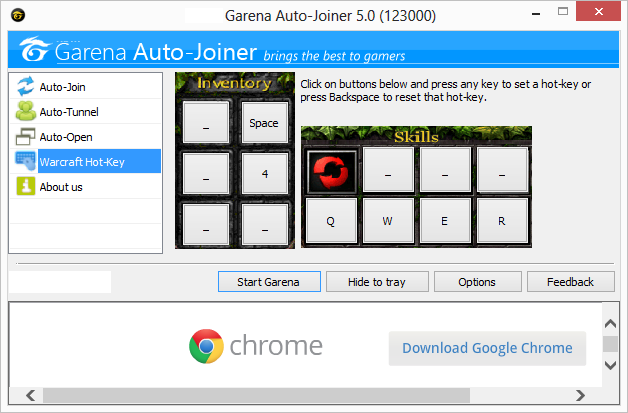628x413 pixels.
Task: Select the Warcraft Hot-Key entry
Action: 86,161
